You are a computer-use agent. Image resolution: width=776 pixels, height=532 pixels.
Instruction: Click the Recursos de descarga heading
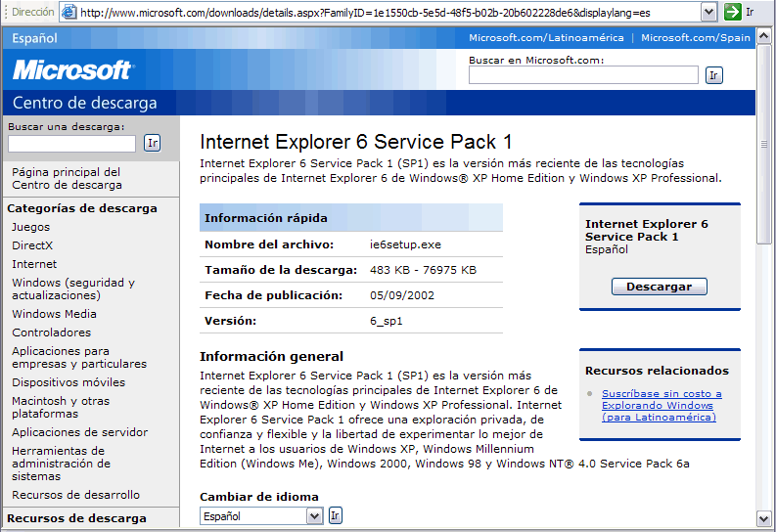tap(76, 518)
